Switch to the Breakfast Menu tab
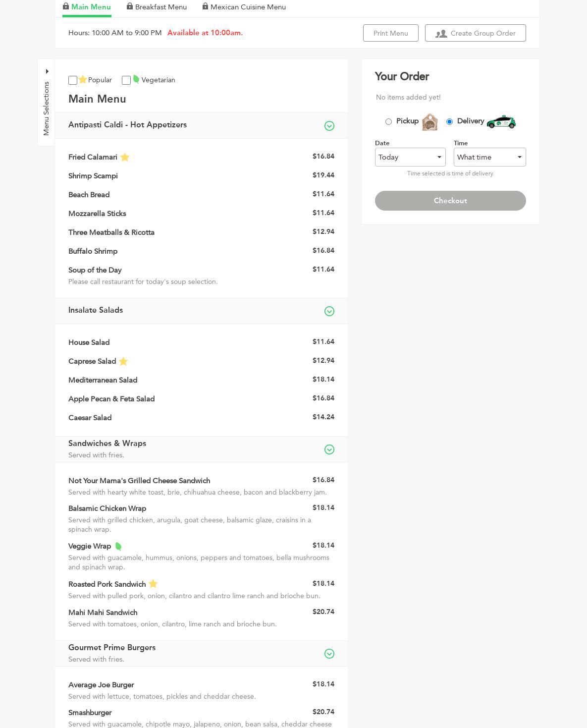Image resolution: width=587 pixels, height=728 pixels. pos(160,7)
